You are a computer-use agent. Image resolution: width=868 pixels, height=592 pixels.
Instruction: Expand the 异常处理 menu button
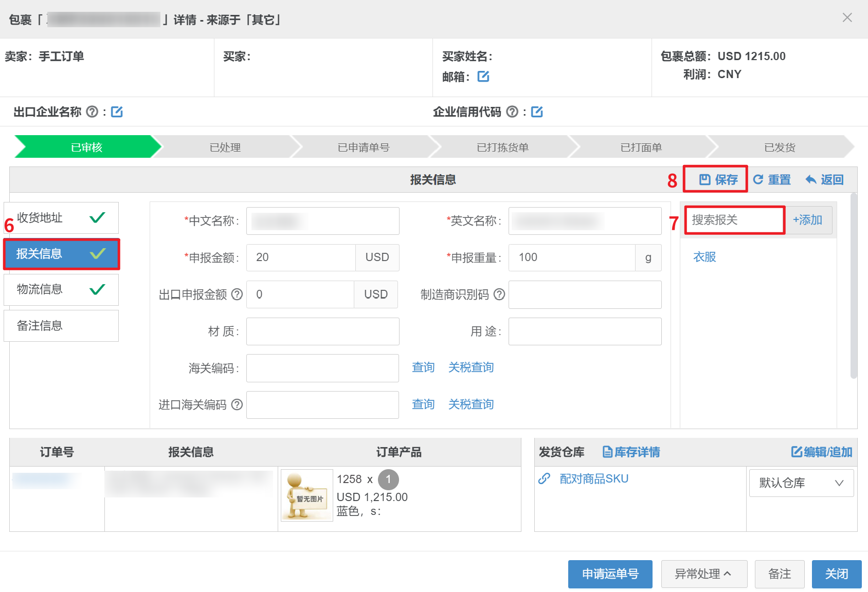point(703,574)
